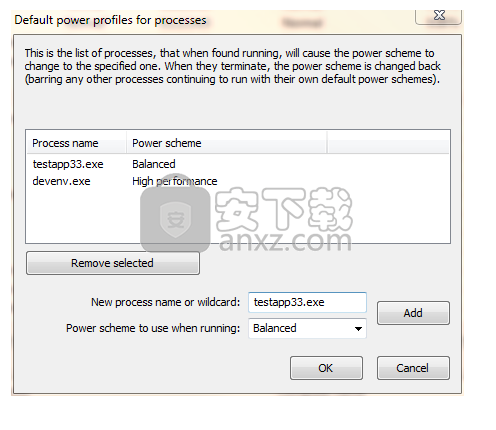Confirm changes with OK

pyautogui.click(x=326, y=368)
